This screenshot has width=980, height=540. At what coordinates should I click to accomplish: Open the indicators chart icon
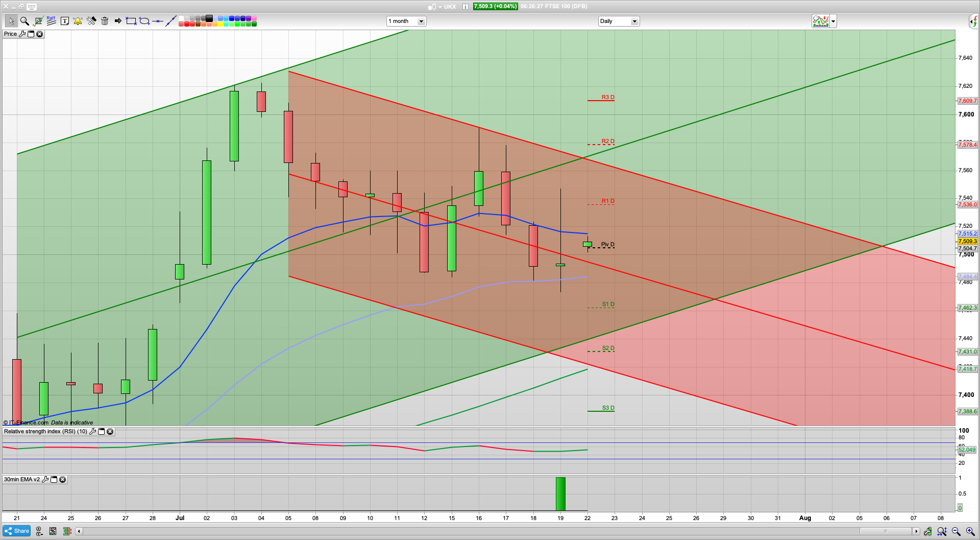pos(38,21)
